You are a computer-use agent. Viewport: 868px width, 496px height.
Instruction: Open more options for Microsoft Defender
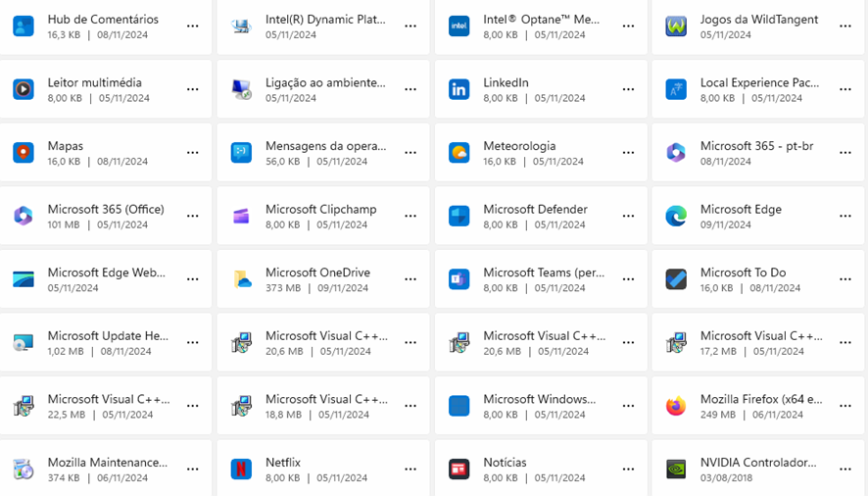(628, 216)
